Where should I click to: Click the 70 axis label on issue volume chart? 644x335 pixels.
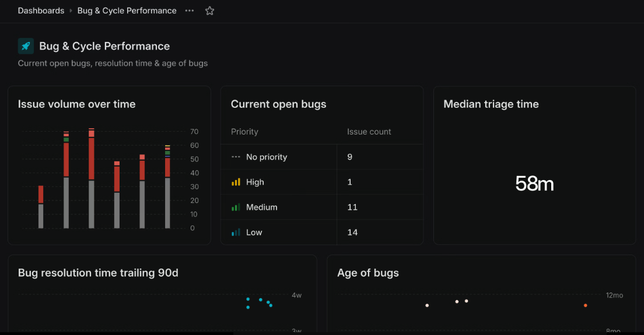(194, 132)
